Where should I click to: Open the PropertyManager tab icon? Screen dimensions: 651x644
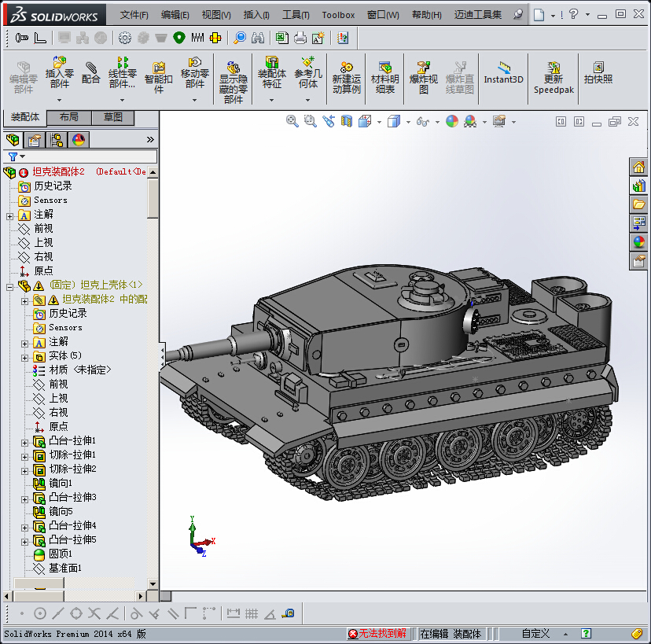point(33,140)
